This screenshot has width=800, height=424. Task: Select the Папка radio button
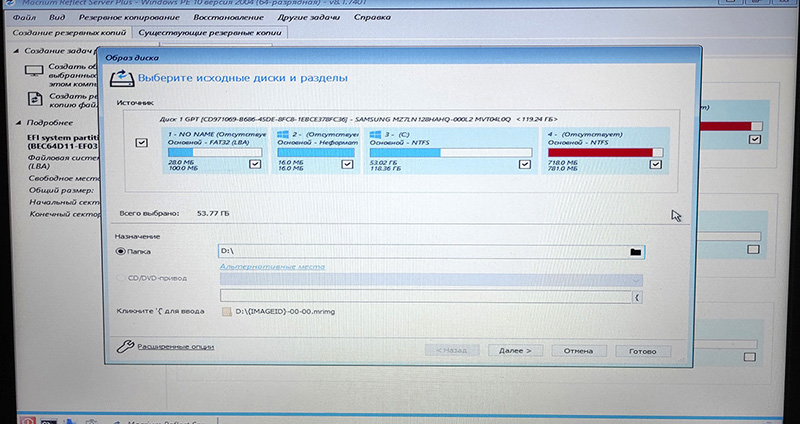pyautogui.click(x=121, y=252)
